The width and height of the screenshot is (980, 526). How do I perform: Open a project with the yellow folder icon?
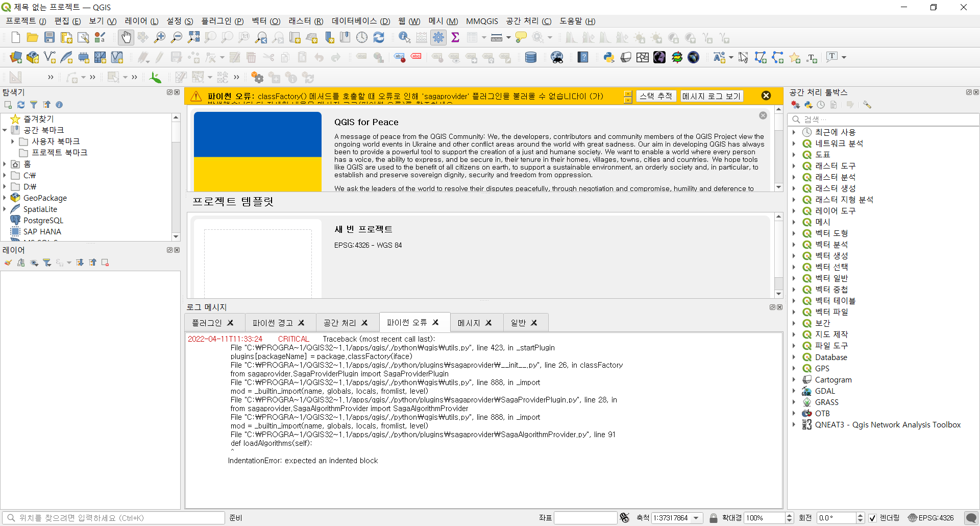(x=33, y=37)
